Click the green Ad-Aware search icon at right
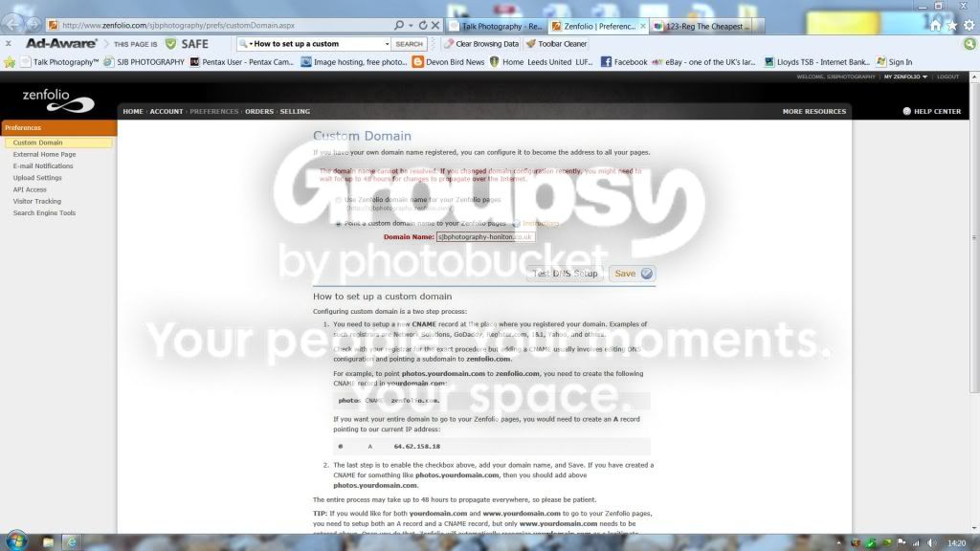Screen dimensions: 980x551 pos(969,44)
